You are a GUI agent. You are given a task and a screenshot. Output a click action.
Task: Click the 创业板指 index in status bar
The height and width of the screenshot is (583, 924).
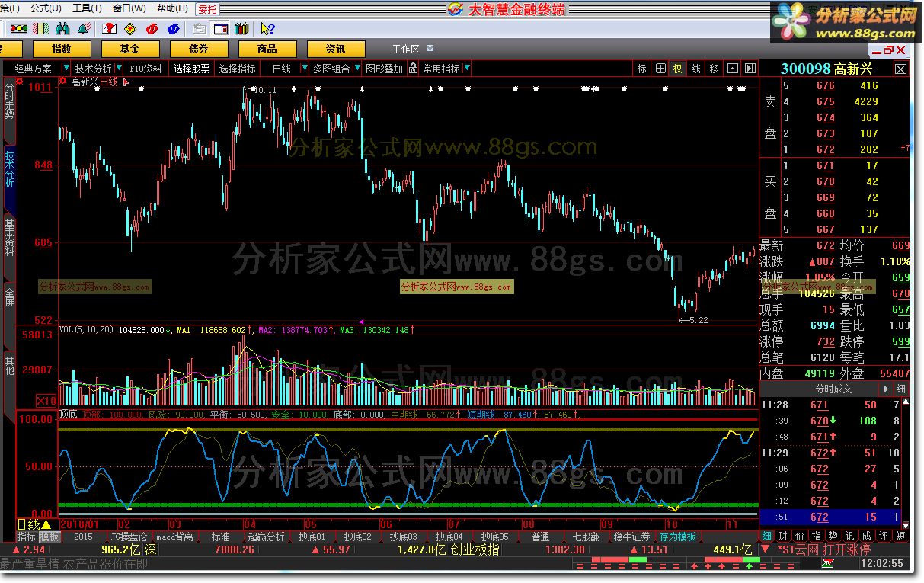coord(475,549)
